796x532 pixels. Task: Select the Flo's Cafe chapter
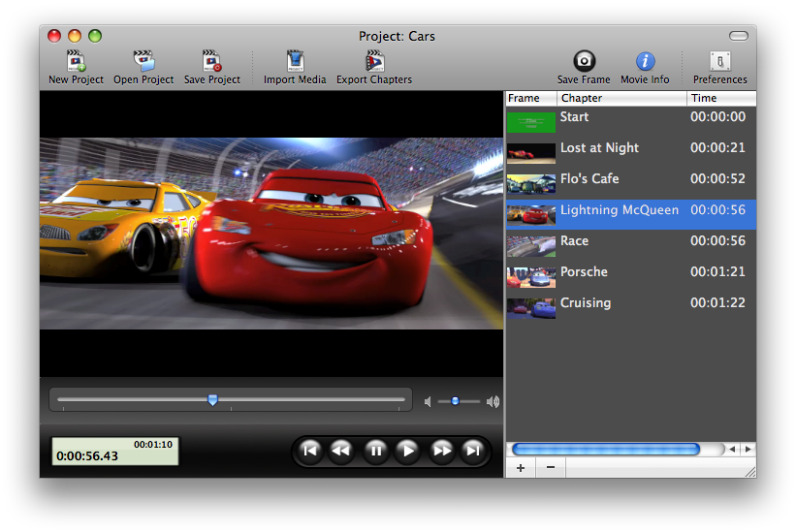pos(630,183)
